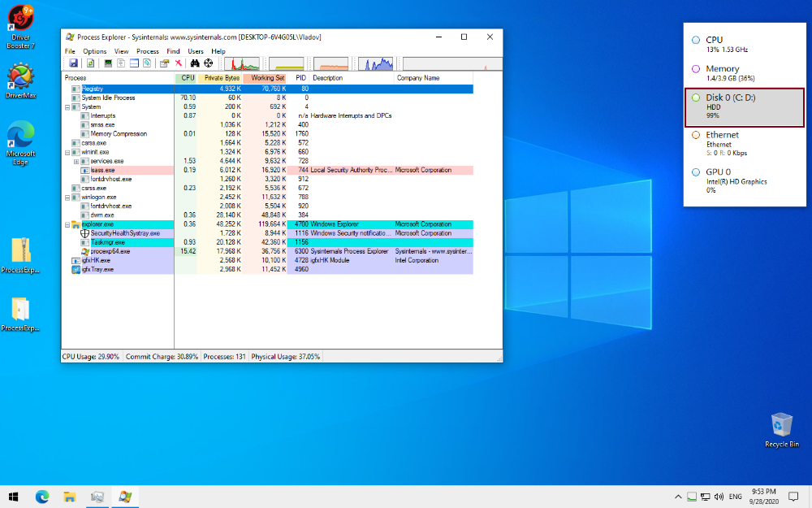Open Properties via the toolbar icon
Screen dimensions: 812x508
164,63
